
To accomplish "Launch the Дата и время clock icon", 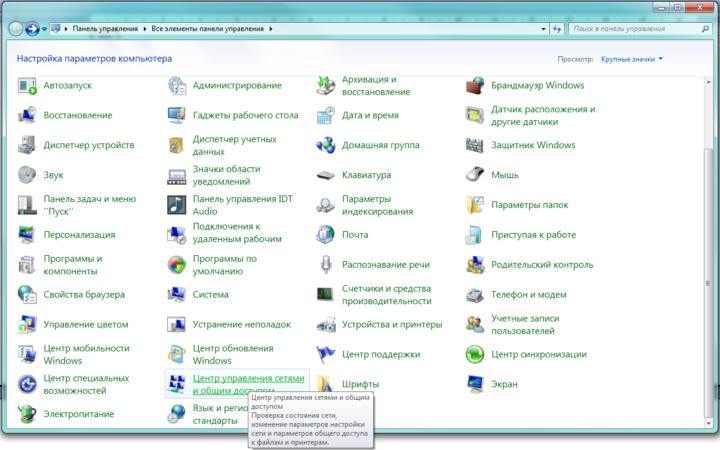I will tap(326, 115).
